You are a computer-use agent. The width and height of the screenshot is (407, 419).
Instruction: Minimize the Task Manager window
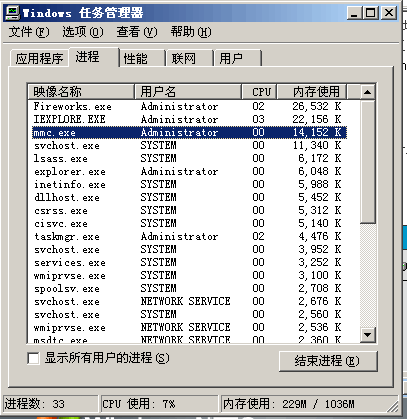tap(354, 13)
